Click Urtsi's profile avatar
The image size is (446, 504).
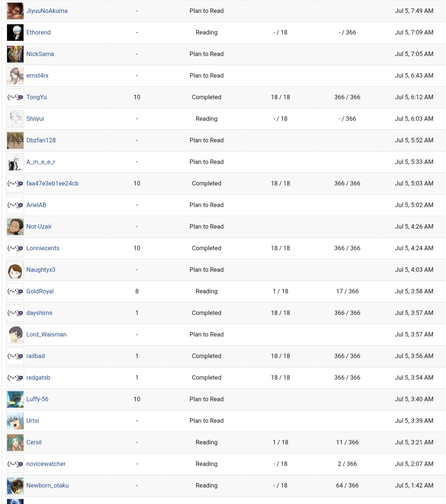(15, 421)
